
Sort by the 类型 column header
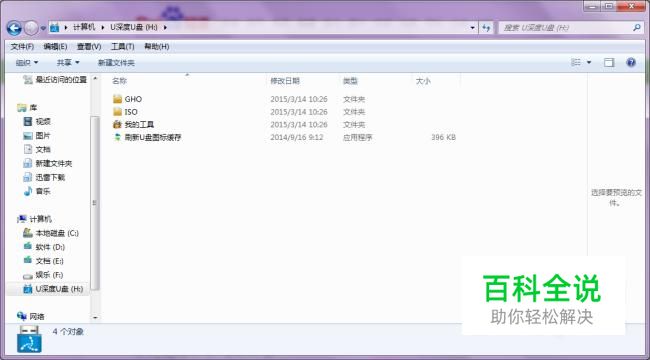[350, 81]
